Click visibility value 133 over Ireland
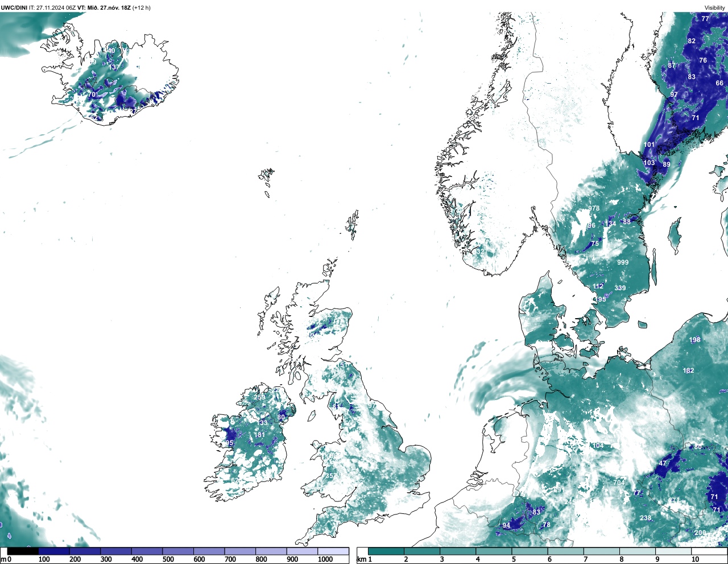The width and height of the screenshot is (728, 564). coord(262,423)
